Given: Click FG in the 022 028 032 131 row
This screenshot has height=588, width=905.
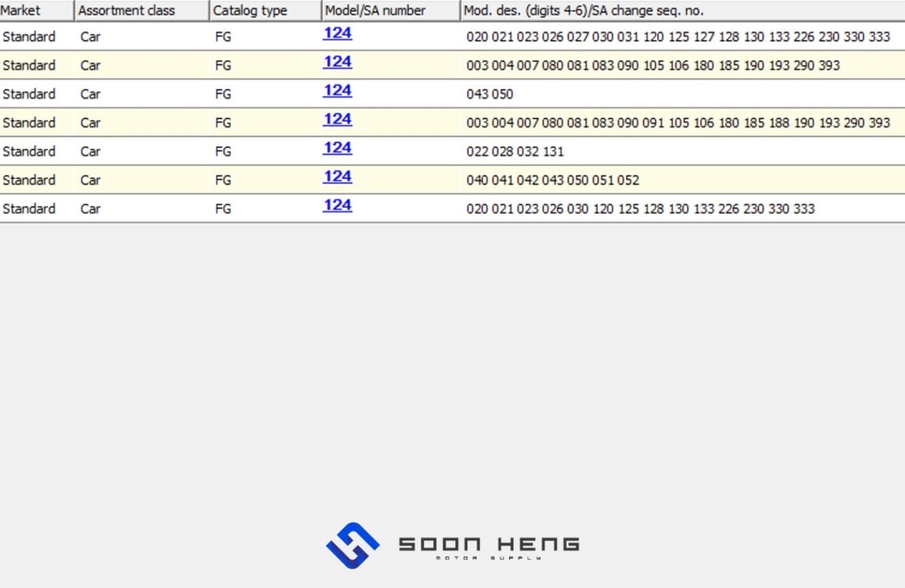Looking at the screenshot, I should tap(223, 152).
